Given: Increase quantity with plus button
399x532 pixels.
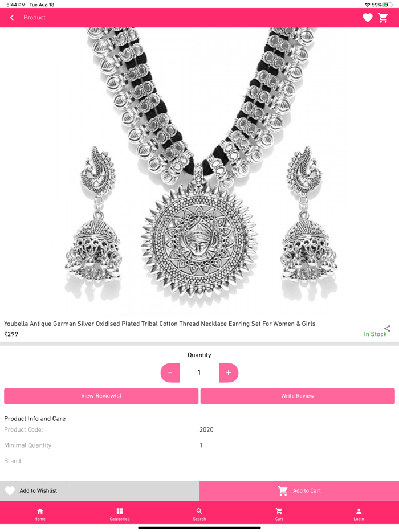Looking at the screenshot, I should 229,373.
